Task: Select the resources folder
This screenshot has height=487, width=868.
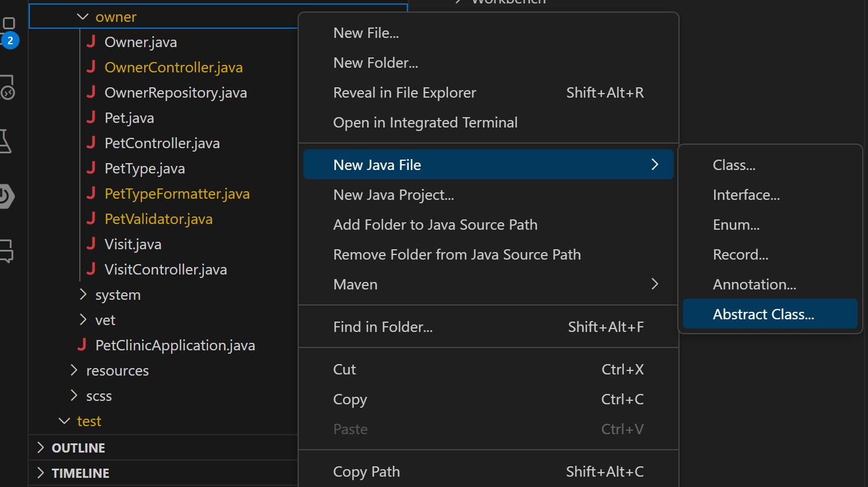Action: (117, 370)
